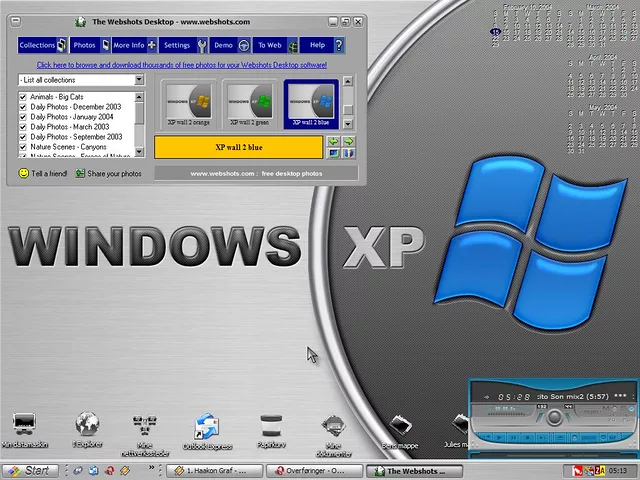Click the 05:28 time display in media player

[x=514, y=397]
